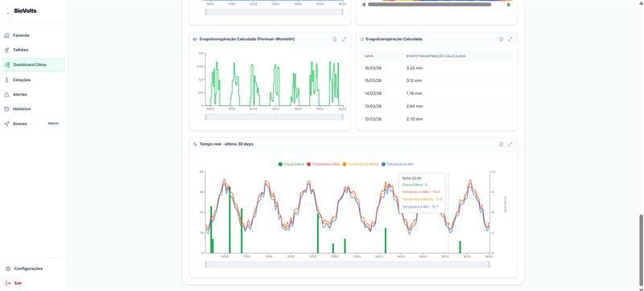Click the Estações thermometer icon
644x291 pixels.
coord(6,80)
